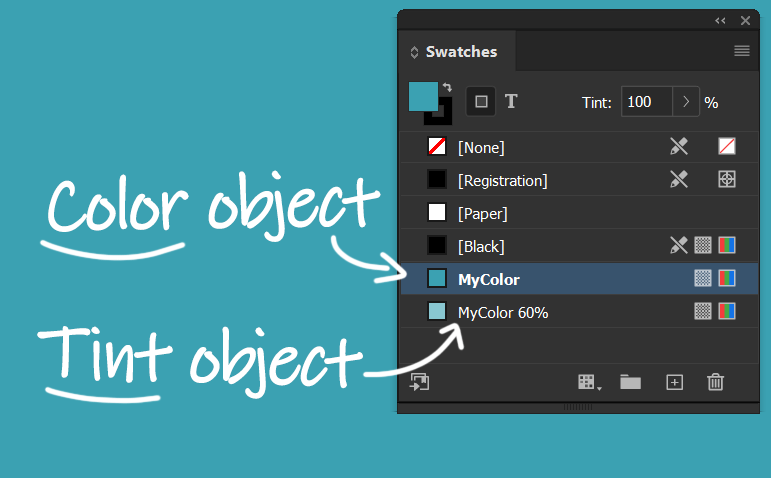This screenshot has height=478, width=771.
Task: Choose the [Paper] swatch
Action: (x=482, y=213)
